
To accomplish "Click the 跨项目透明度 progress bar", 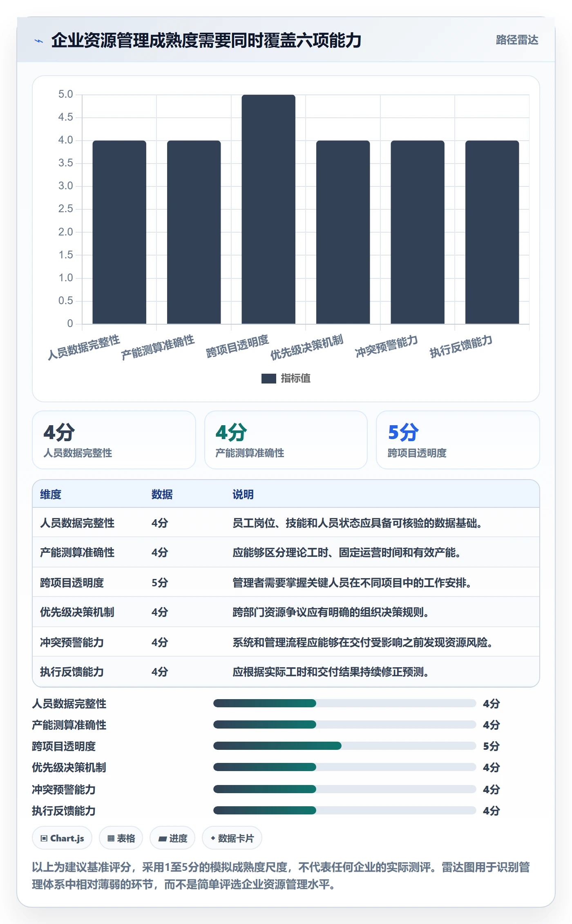I will coord(344,746).
